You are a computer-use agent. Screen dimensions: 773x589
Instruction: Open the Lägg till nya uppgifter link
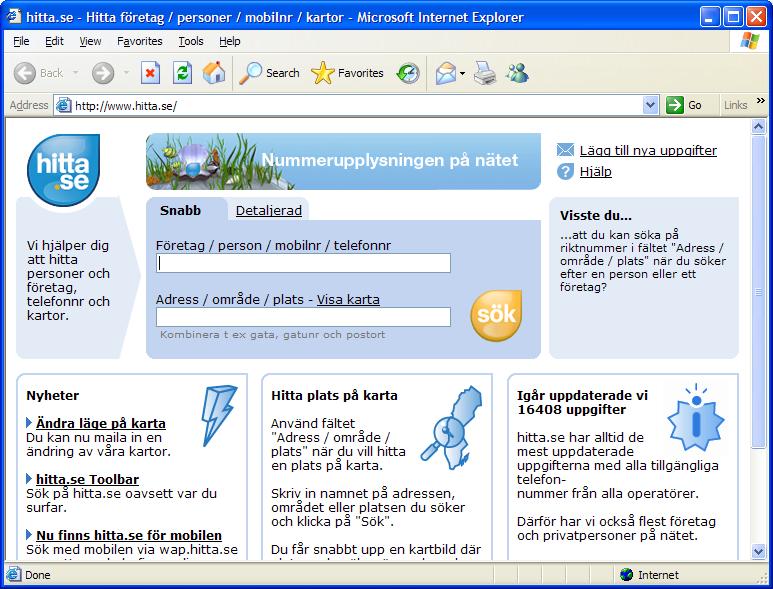coord(648,150)
